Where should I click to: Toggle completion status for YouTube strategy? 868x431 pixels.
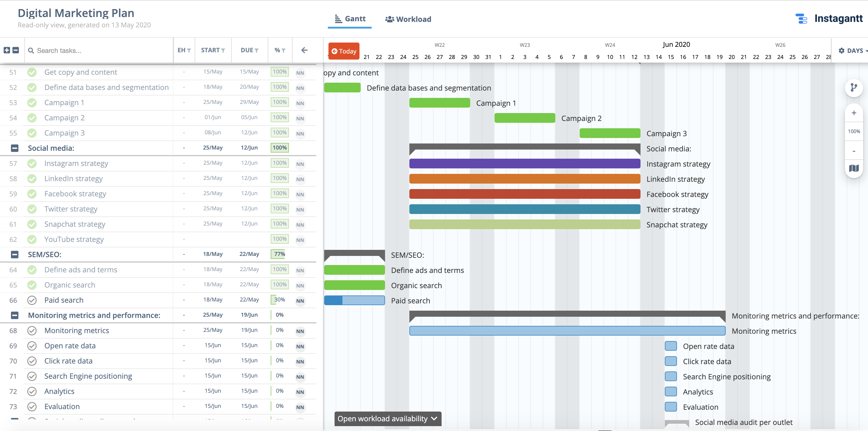point(32,239)
